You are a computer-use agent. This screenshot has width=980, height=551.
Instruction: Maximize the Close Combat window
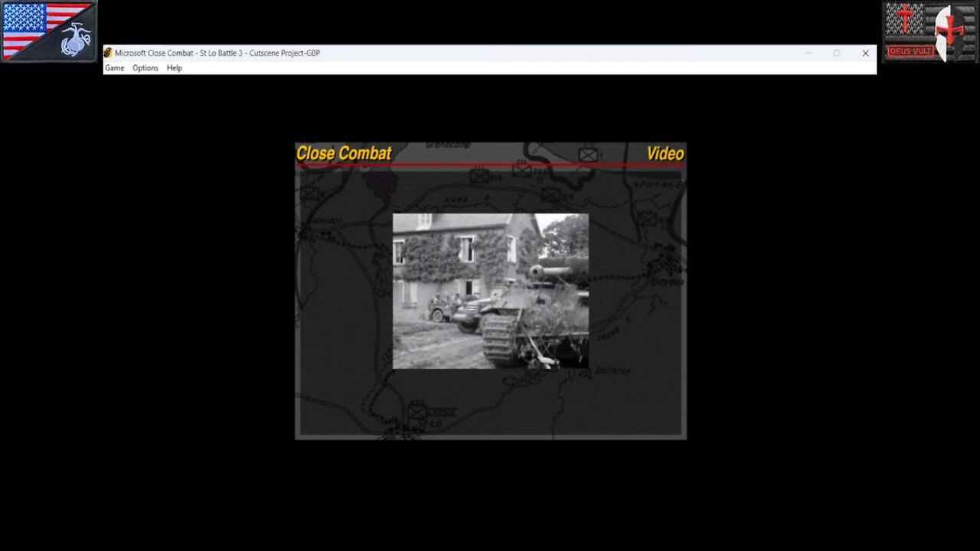click(836, 53)
